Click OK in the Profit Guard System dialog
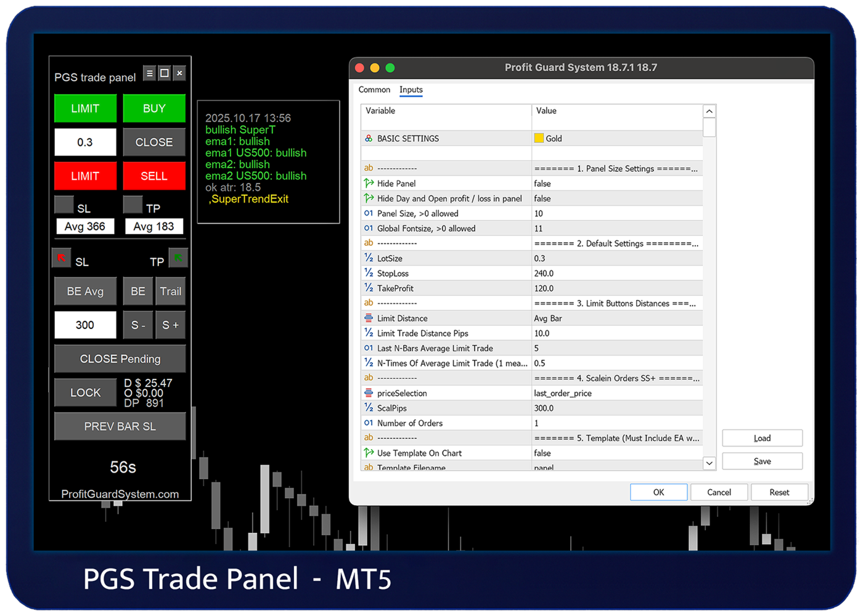The image size is (863, 616). 658,492
